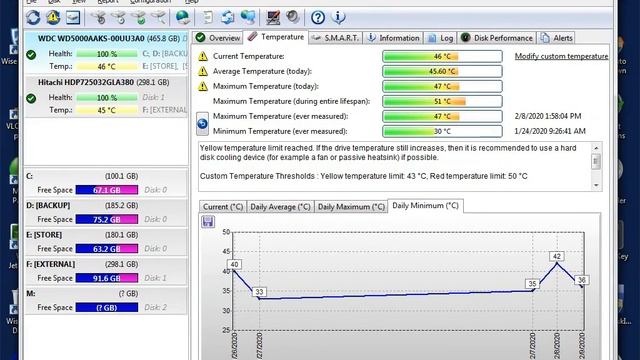Image resolution: width=640 pixels, height=360 pixels.
Task: Click the timestamp 1/24/2020 9:26:41 AM
Action: 550,131
